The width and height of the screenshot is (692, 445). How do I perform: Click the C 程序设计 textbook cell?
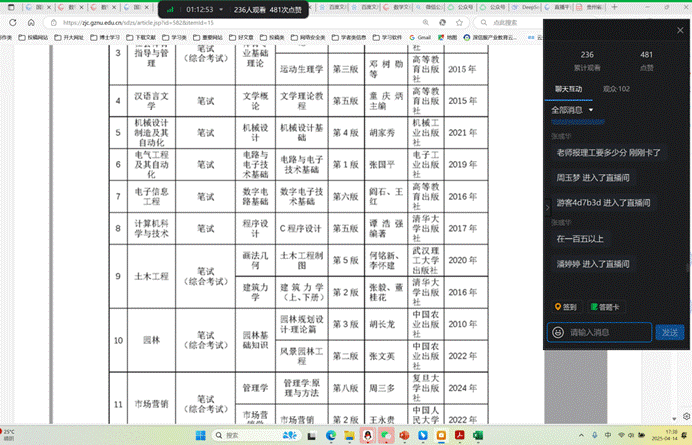coord(301,228)
